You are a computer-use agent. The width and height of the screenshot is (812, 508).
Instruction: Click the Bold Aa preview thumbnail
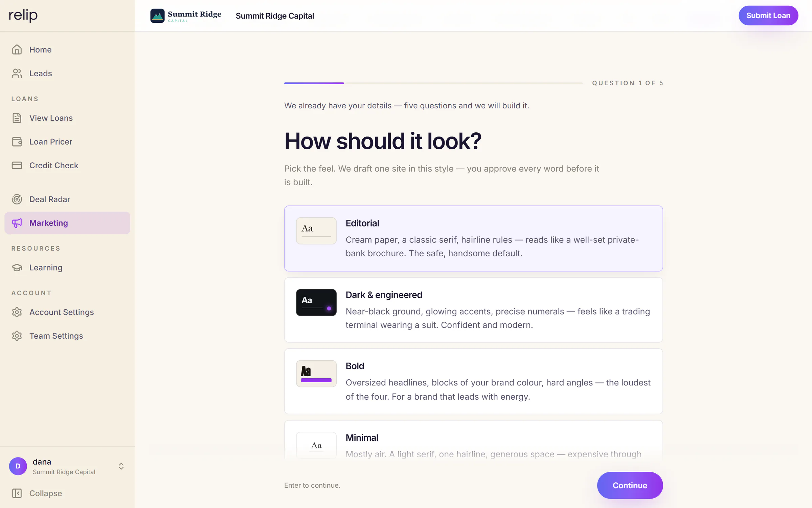click(316, 374)
